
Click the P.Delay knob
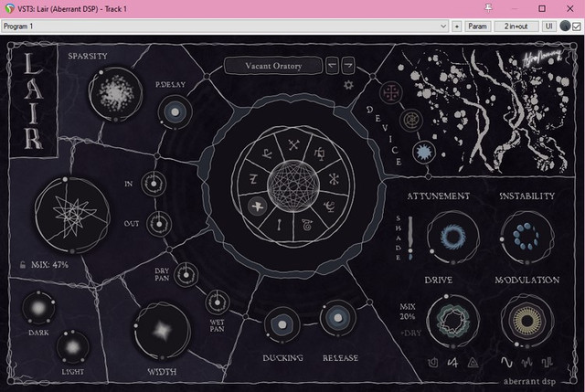click(x=175, y=111)
